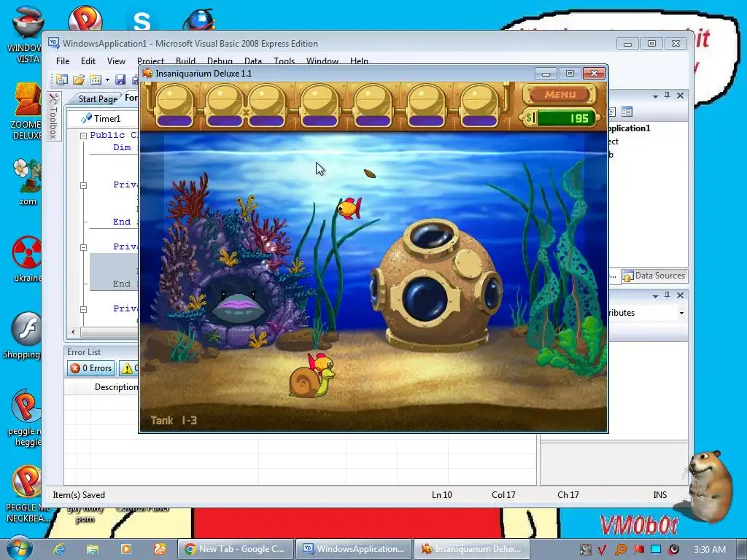Screen dimensions: 747x560
Task: Click the Properties panel auto-hide pin icon
Action: 667,296
